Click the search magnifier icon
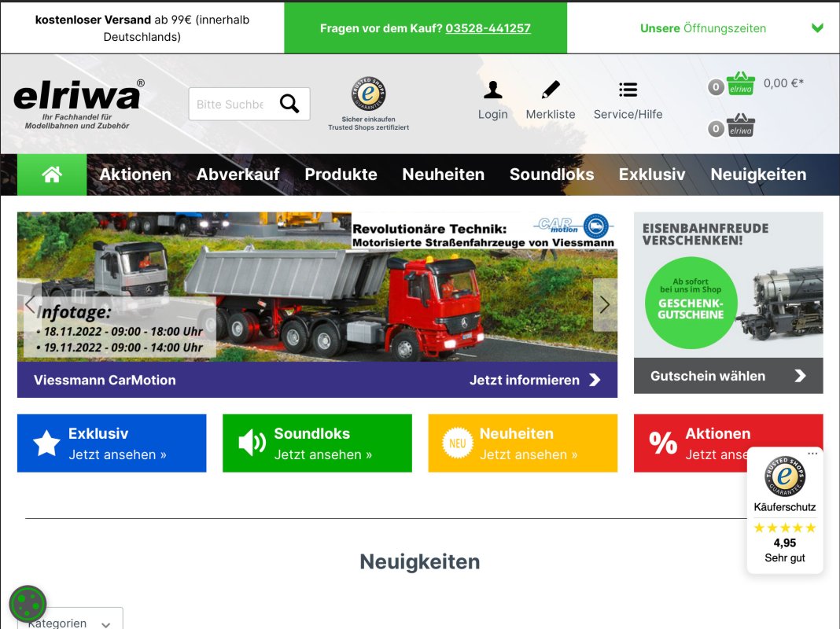Screen dimensions: 840x629 pos(289,104)
